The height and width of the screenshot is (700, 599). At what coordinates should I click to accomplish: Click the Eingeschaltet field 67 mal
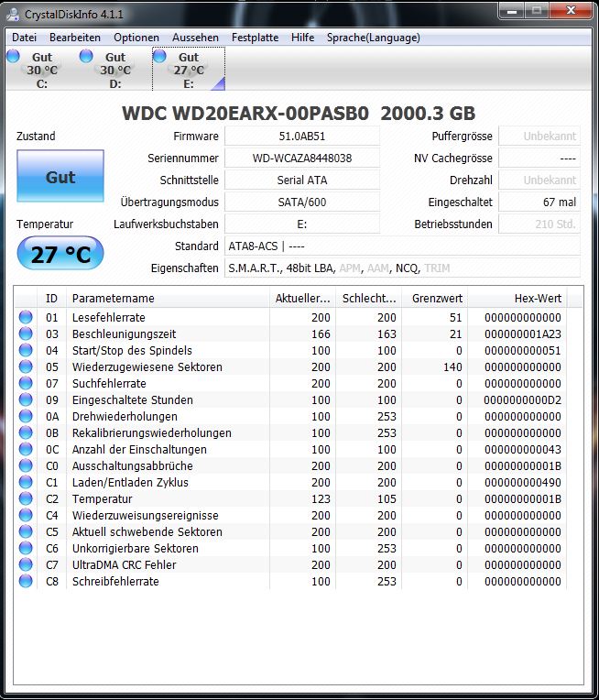(x=539, y=202)
